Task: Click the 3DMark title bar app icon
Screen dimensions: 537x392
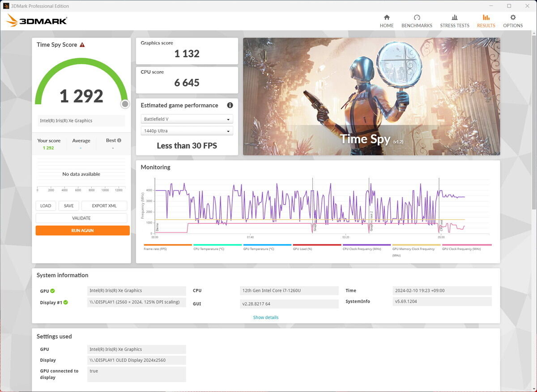Action: click(x=6, y=6)
